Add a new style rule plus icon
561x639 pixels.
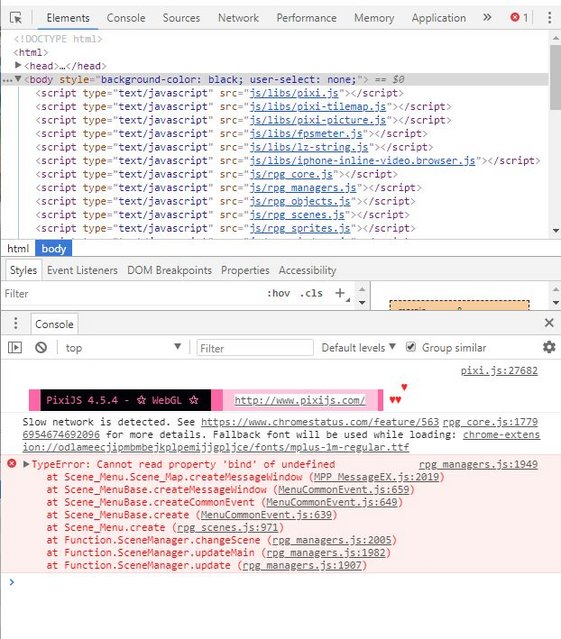coord(340,293)
